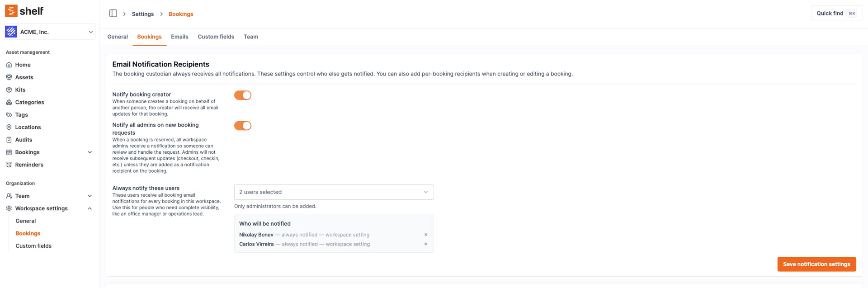The image size is (868, 288).
Task: Click the Tags icon in sidebar
Action: (9, 115)
